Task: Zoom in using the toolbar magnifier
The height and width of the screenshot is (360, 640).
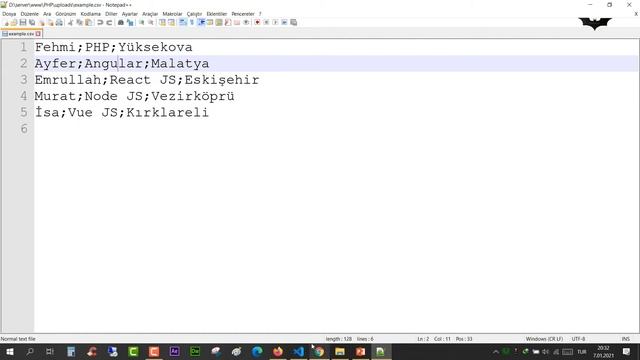Action: coord(142,22)
